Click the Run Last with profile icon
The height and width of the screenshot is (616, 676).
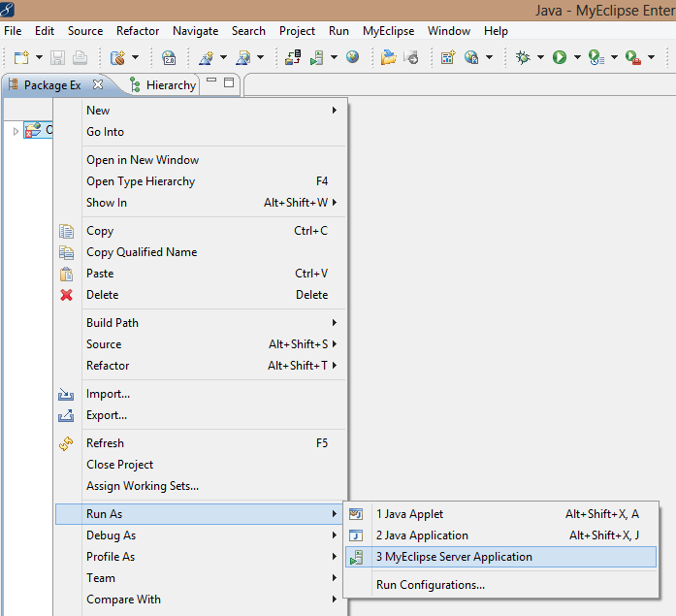click(x=596, y=57)
